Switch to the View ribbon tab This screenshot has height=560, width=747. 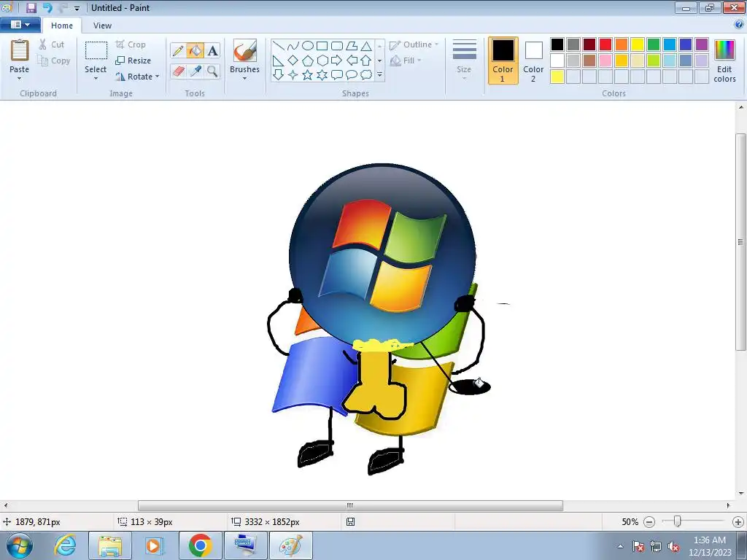coord(102,26)
